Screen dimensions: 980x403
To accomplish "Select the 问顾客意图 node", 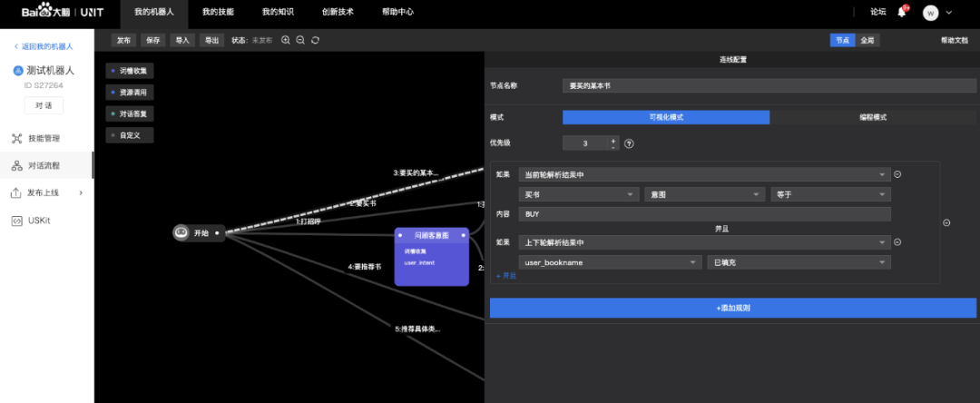I will point(432,257).
